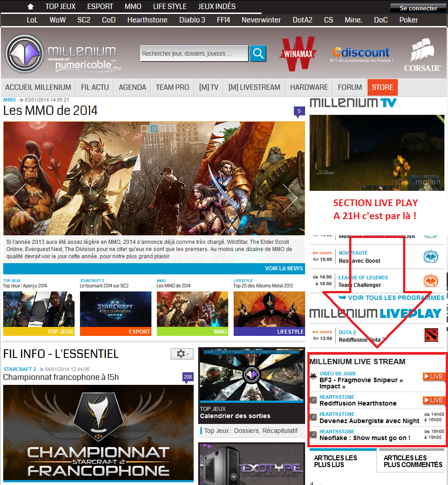This screenshot has width=448, height=485.
Task: Open the Top Jeux Aperçu 2014 thumbnail
Action: tap(39, 313)
